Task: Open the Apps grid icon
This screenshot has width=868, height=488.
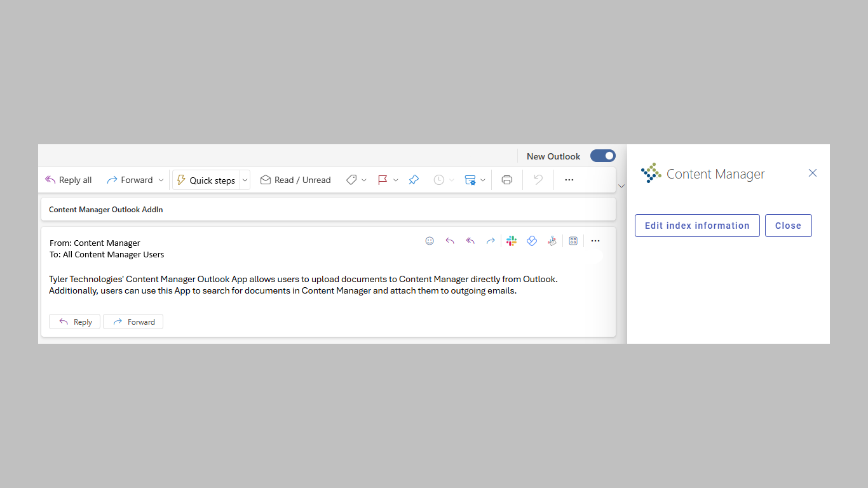Action: click(x=573, y=241)
